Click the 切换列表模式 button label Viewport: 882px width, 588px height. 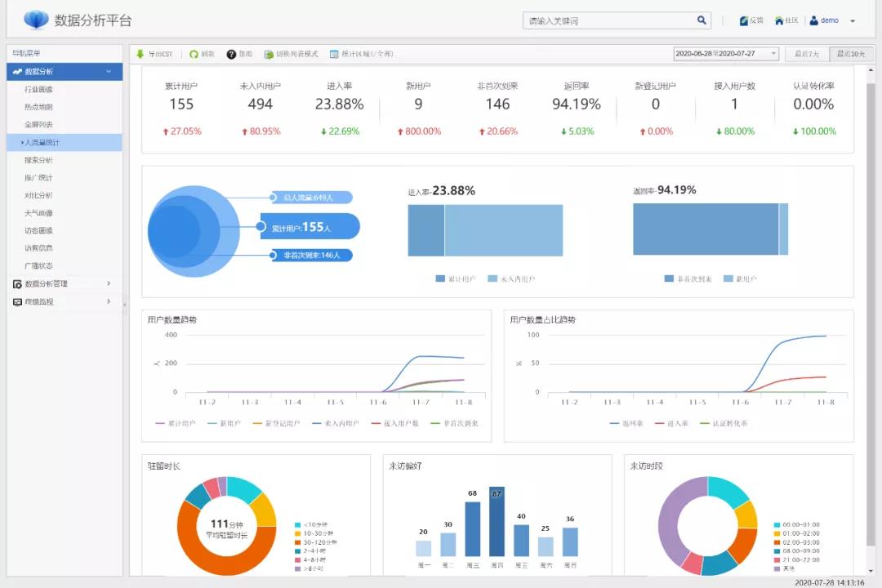point(297,54)
